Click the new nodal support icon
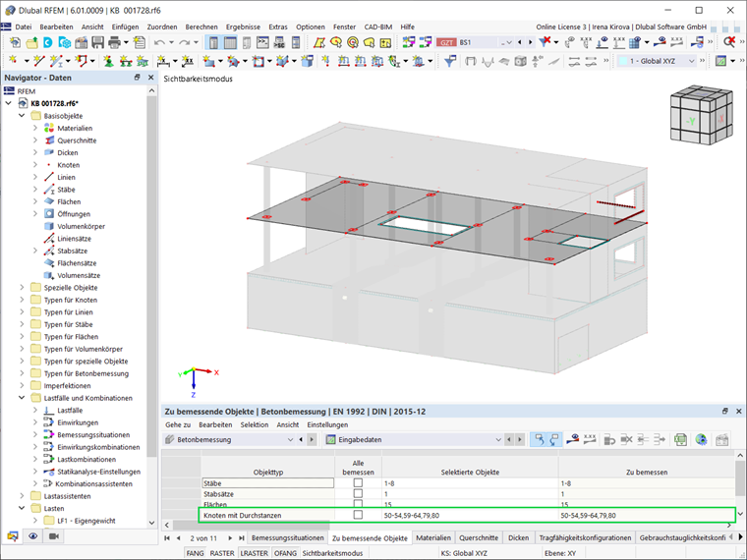747x560 pixels. coord(109,61)
